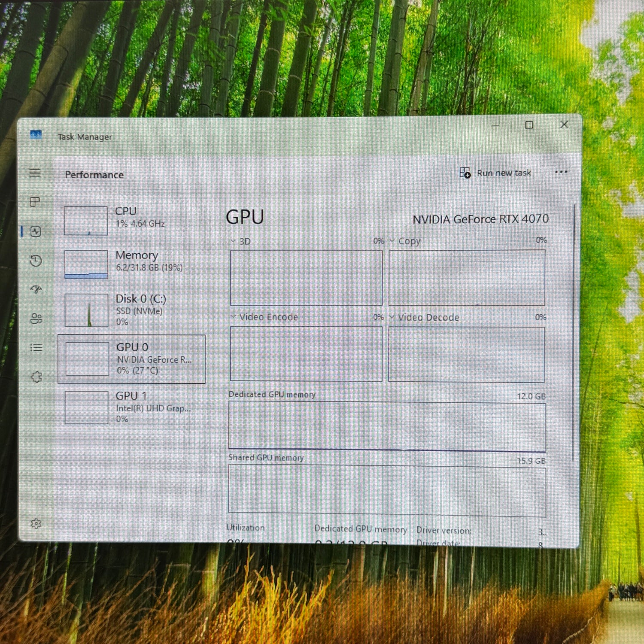644x644 pixels.
Task: Click the Run new task icon
Action: (465, 173)
